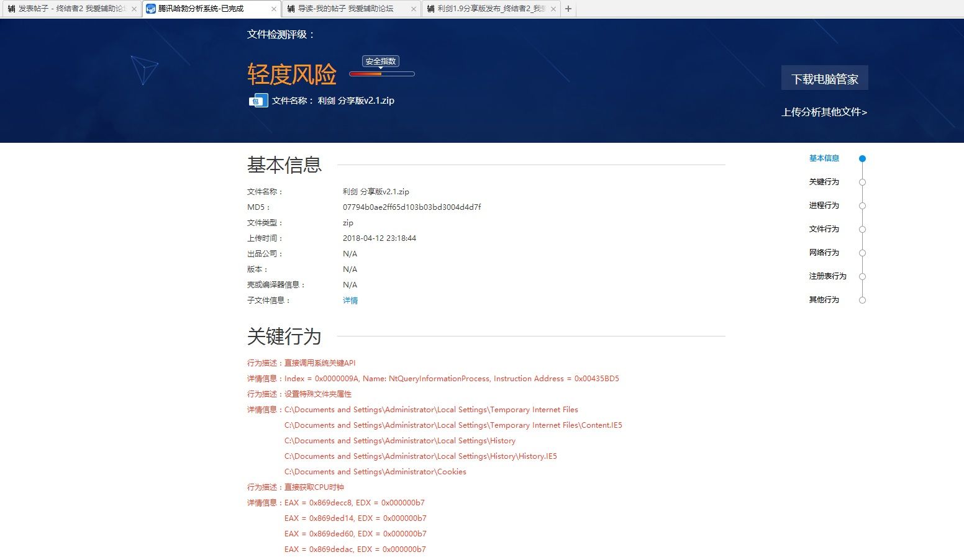Click the file name 利剑 分享版v2.1.zip in the blue banner
This screenshot has width=964, height=560.
point(356,101)
